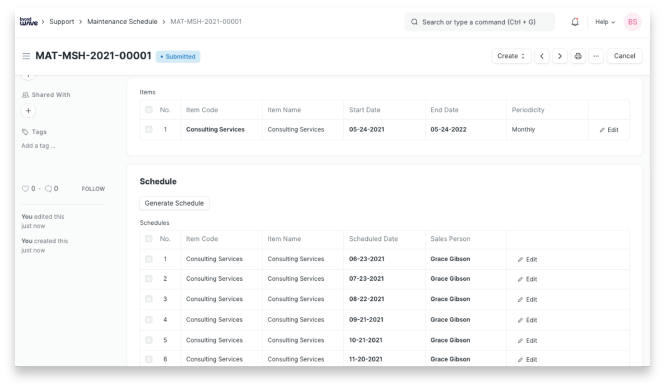
Task: Click Generate Schedule button
Action: click(x=174, y=203)
